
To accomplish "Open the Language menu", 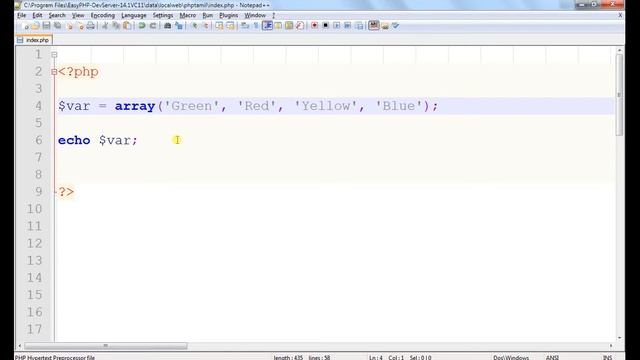I will 133,15.
